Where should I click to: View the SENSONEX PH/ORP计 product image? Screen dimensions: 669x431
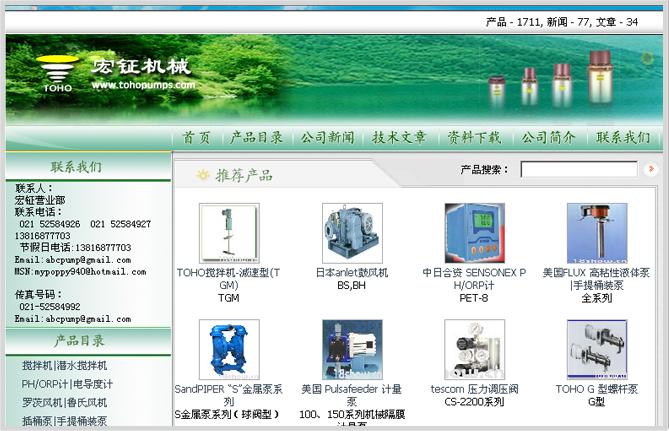click(x=474, y=233)
